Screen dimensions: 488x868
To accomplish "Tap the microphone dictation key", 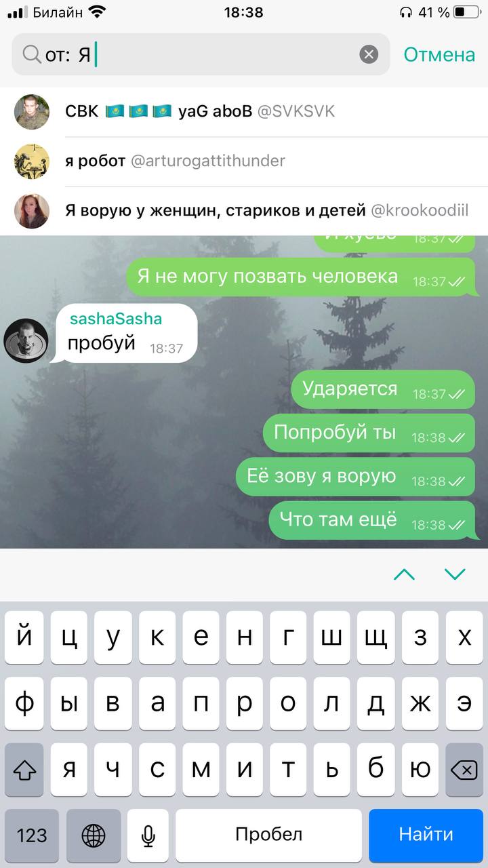I will point(148,835).
